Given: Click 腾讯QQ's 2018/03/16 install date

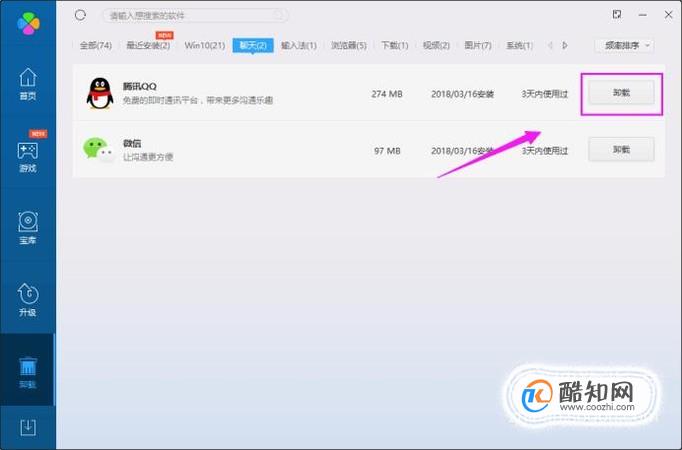Looking at the screenshot, I should pyautogui.click(x=462, y=94).
